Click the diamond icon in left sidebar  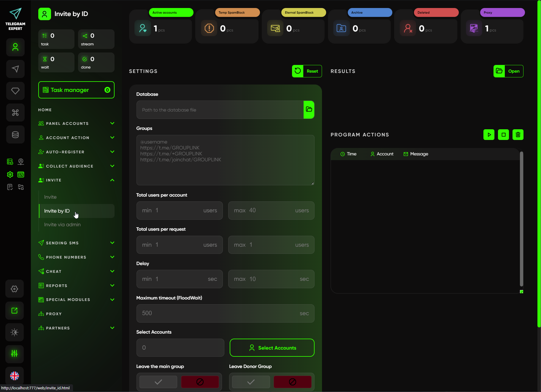15,91
